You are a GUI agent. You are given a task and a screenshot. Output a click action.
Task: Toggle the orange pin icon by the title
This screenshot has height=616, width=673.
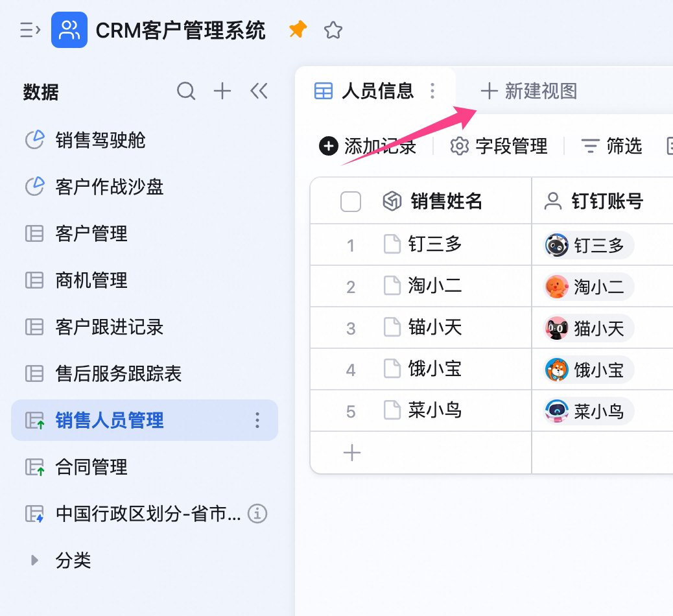pos(298,30)
